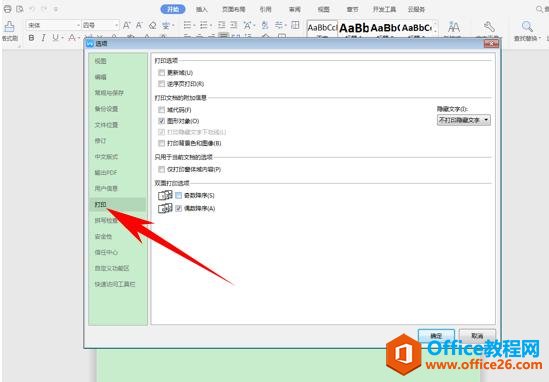Click the Decrease Indent icon
The height and width of the screenshot is (382, 549).
221,25
